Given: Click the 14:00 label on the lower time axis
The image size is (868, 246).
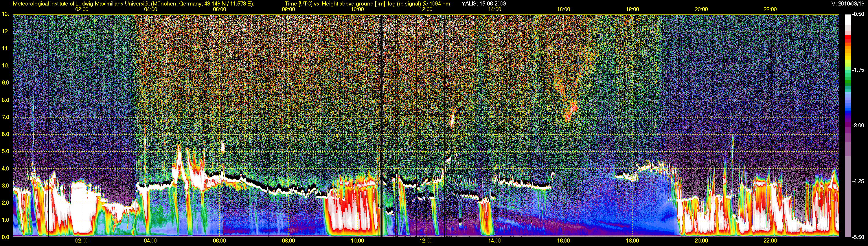Looking at the screenshot, I should pyautogui.click(x=495, y=241).
